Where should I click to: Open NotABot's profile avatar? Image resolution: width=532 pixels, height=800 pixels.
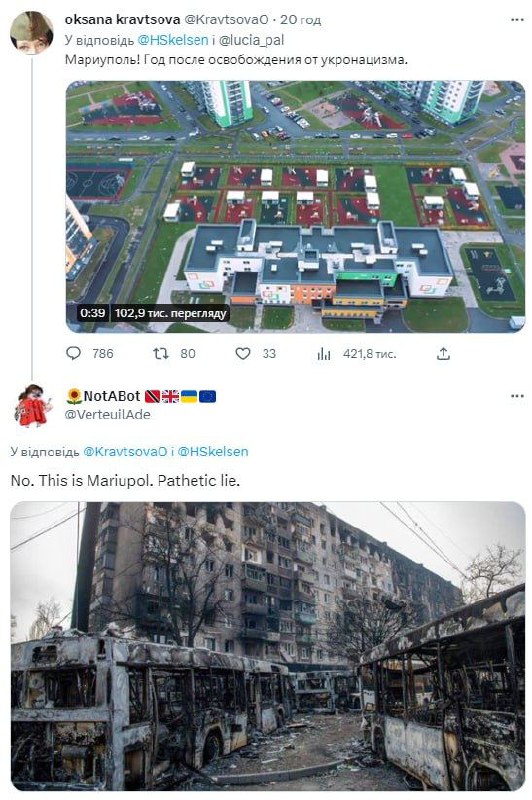(x=32, y=406)
